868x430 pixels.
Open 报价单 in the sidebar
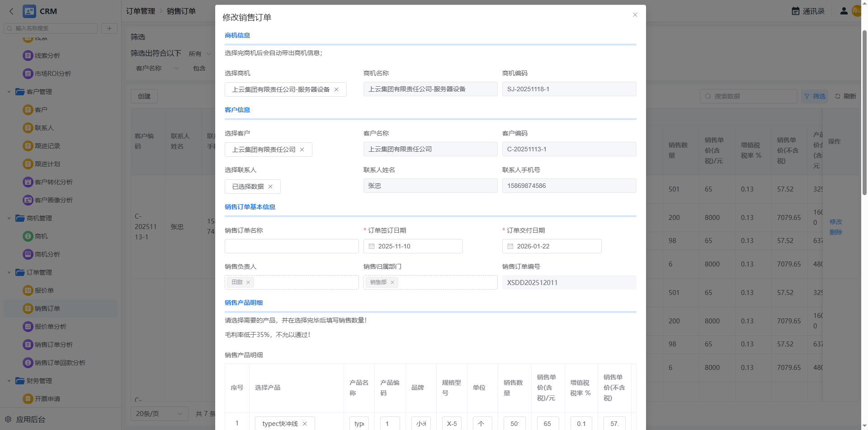click(x=44, y=290)
